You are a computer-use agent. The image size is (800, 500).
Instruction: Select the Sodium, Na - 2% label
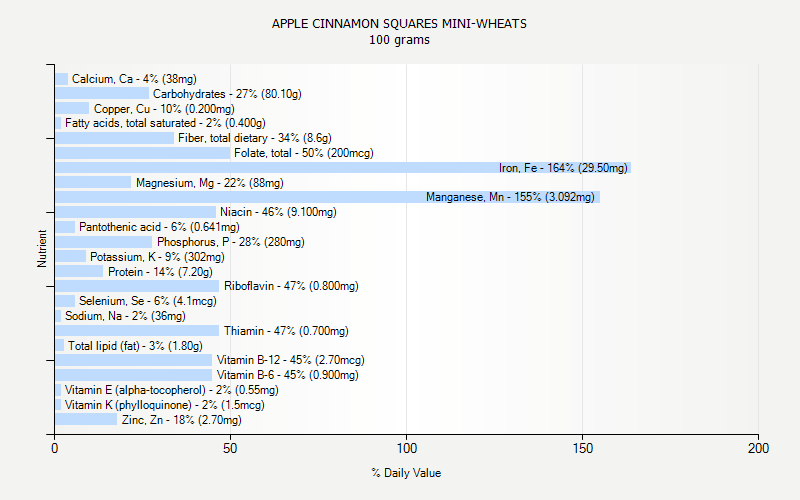pos(125,316)
